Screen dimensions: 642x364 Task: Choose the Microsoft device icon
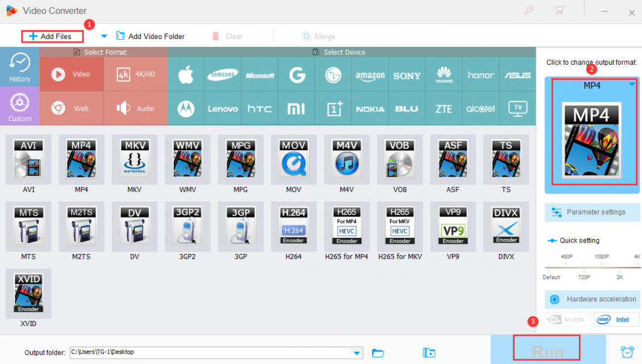pyautogui.click(x=260, y=74)
